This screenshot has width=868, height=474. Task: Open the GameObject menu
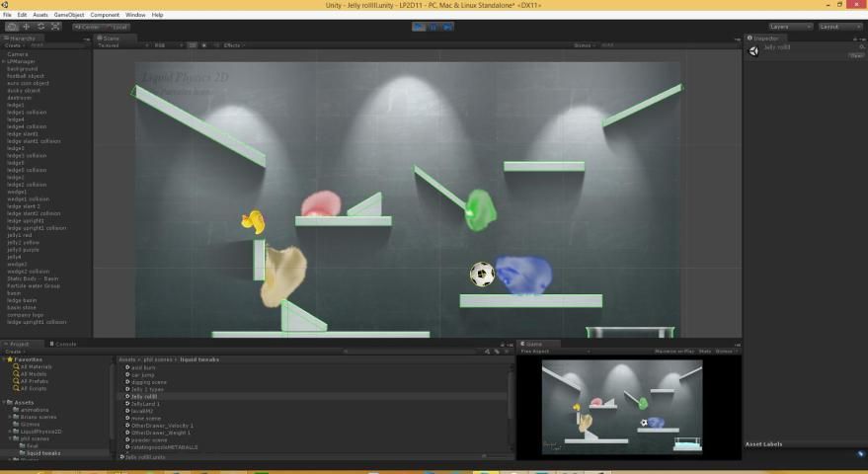[69, 15]
